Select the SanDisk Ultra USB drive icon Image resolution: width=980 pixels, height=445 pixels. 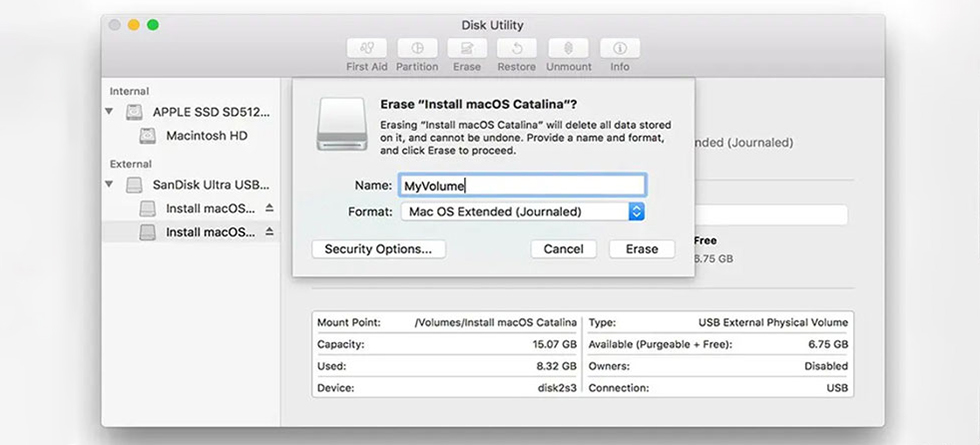coord(134,185)
